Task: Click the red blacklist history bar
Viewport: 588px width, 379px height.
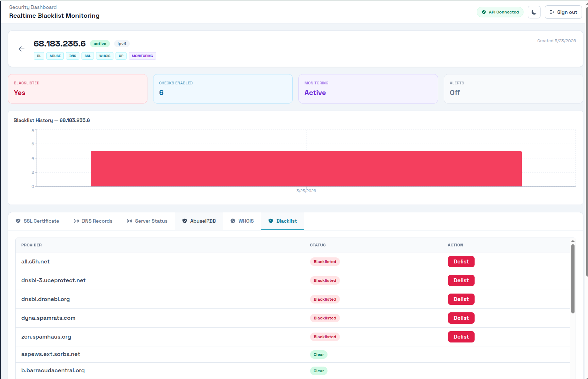Action: pyautogui.click(x=306, y=169)
